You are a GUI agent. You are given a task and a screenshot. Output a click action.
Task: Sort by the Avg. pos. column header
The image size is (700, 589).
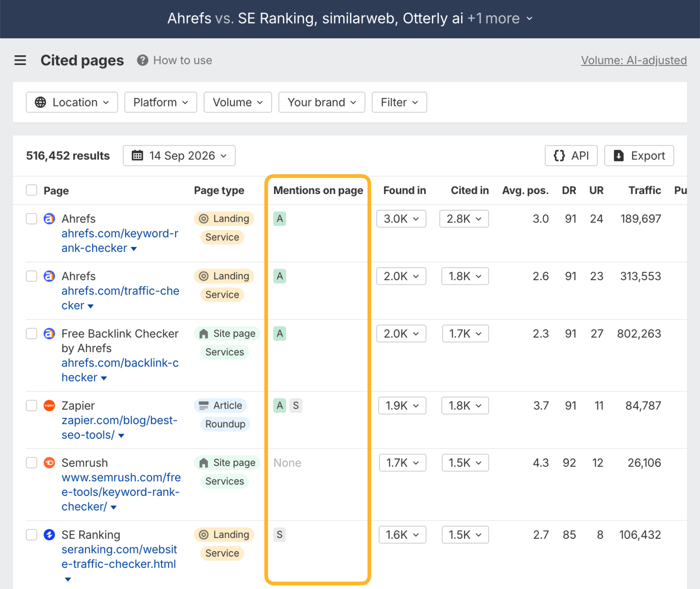[x=525, y=190]
